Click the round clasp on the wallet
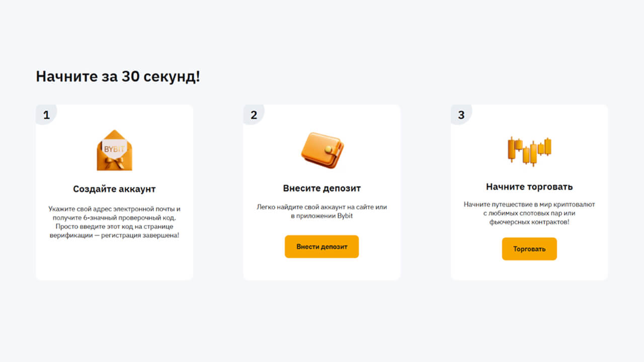644x362 pixels. click(x=329, y=149)
